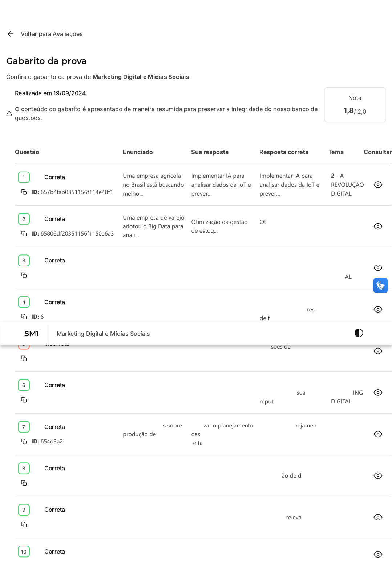Consult question 6 with eye icon
This screenshot has width=392, height=571.
tap(378, 393)
